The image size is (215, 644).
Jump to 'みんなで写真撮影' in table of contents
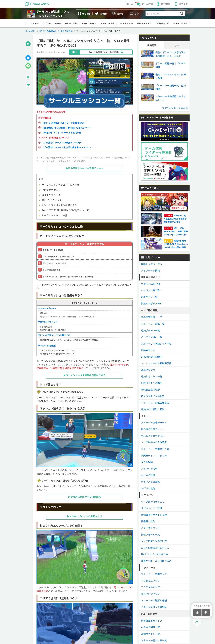[66, 210]
